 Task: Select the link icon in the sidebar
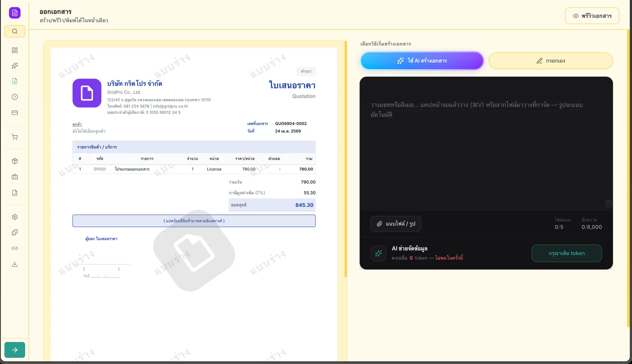[14, 248]
